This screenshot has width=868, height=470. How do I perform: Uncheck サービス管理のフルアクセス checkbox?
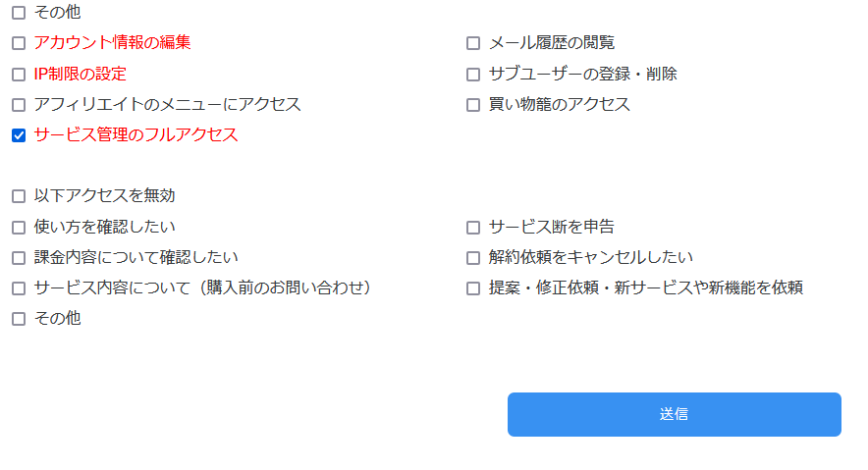tap(19, 135)
